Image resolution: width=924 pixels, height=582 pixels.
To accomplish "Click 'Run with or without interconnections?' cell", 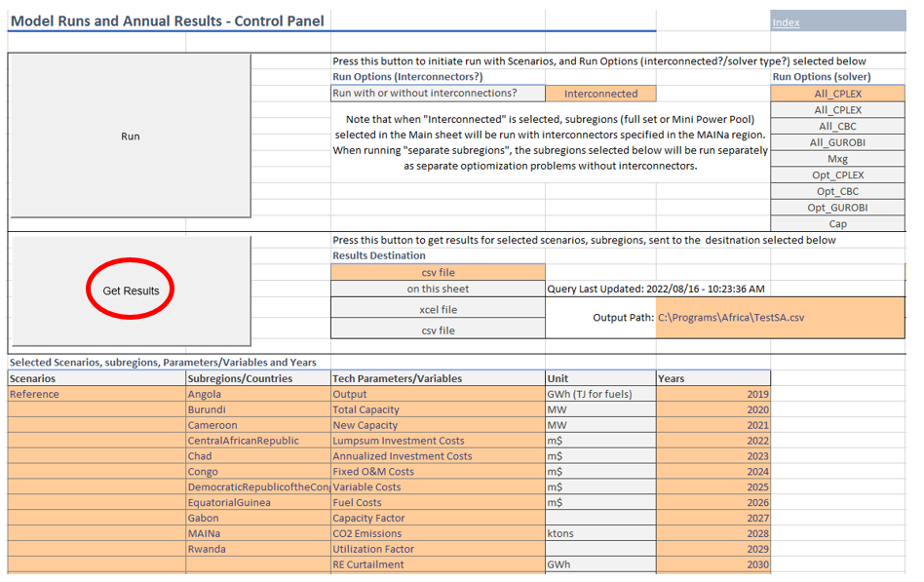I will pos(438,94).
